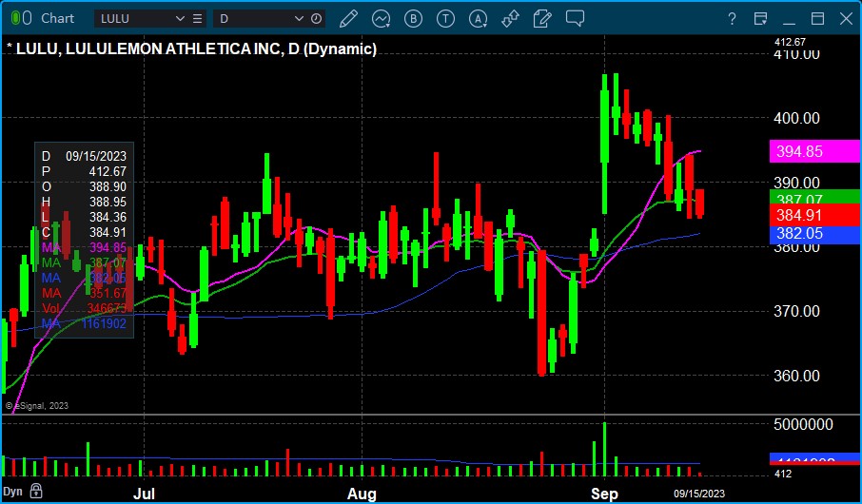Click the 360.00 price axis label
The height and width of the screenshot is (504, 862).
coord(796,376)
